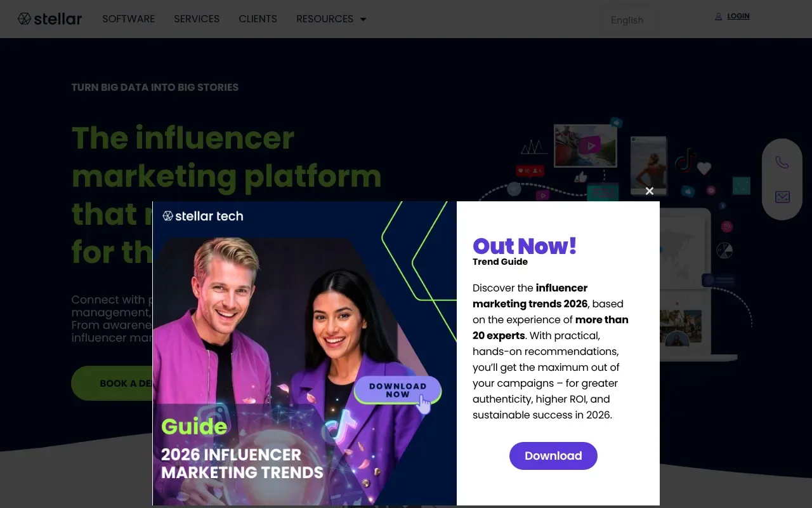Screen dimensions: 812x508
Task: Open the email envelope icon
Action: [782, 197]
